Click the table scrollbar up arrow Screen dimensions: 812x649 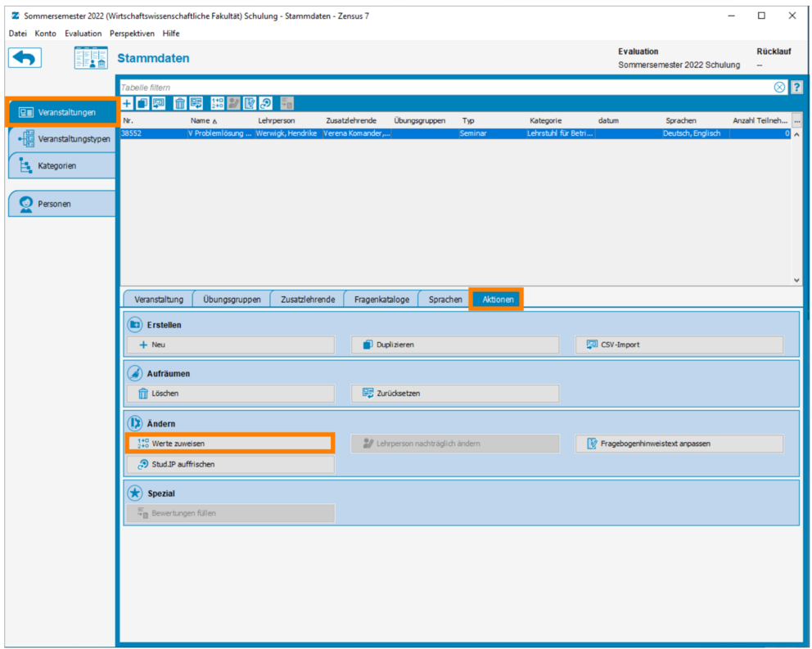[796, 134]
